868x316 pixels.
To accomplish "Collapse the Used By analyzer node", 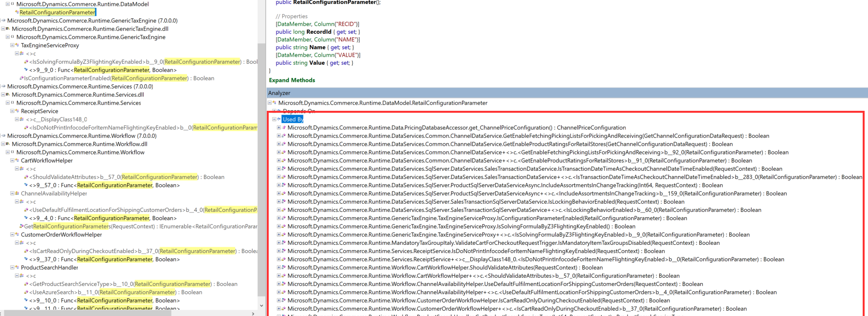I will pyautogui.click(x=274, y=119).
